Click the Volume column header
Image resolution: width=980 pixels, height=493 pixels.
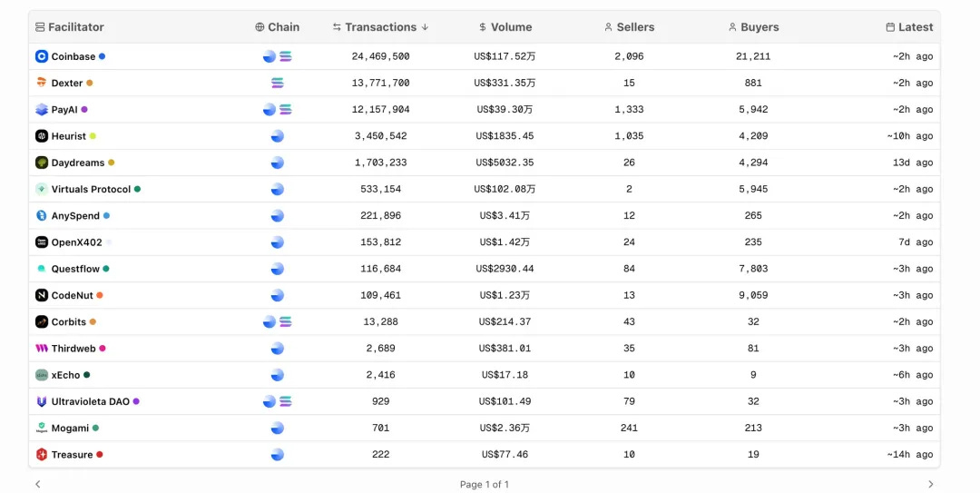tap(505, 27)
